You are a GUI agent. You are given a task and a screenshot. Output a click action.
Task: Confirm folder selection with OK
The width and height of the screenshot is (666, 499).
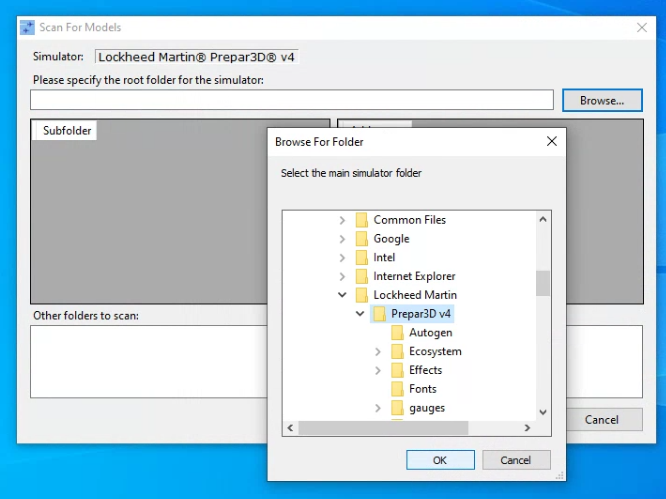tap(440, 460)
